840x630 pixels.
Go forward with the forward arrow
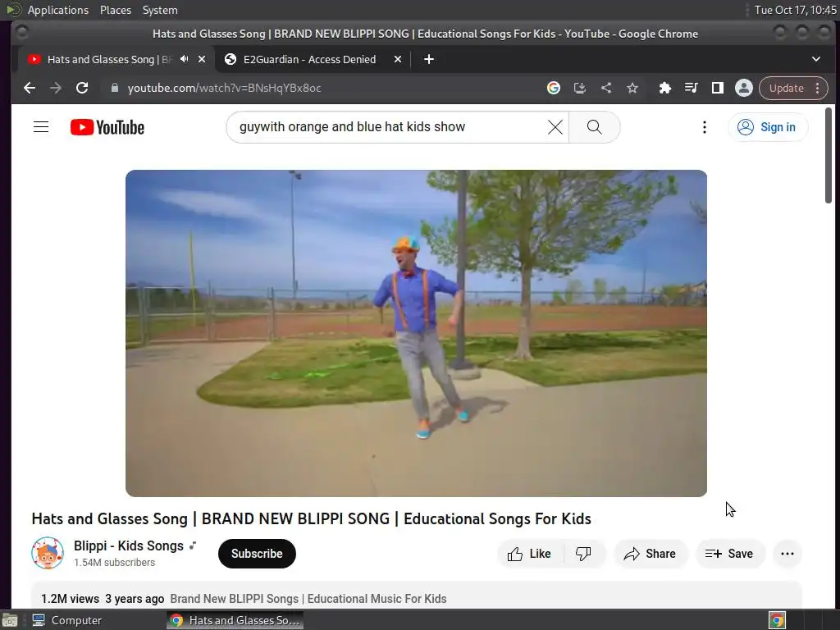(x=56, y=88)
